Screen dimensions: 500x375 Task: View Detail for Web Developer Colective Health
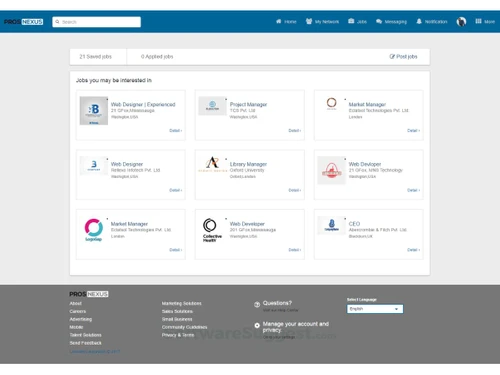tap(295, 250)
